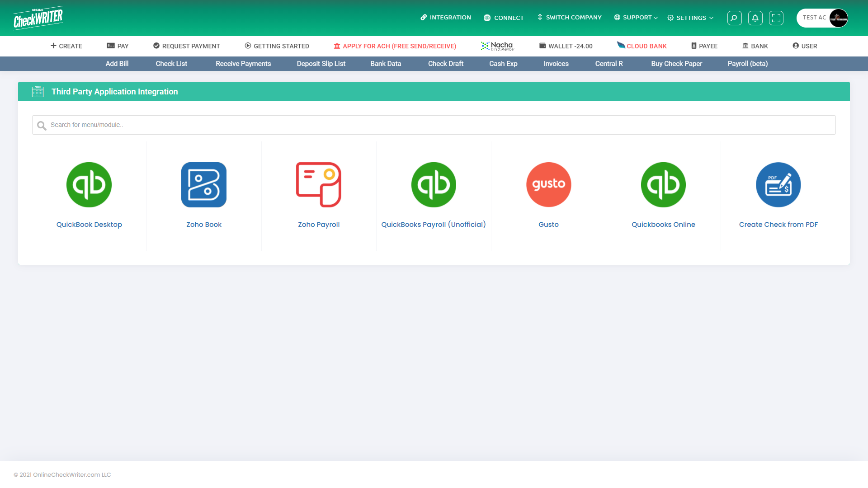Expand the Support dropdown menu
Viewport: 868px width, 488px height.
[637, 18]
